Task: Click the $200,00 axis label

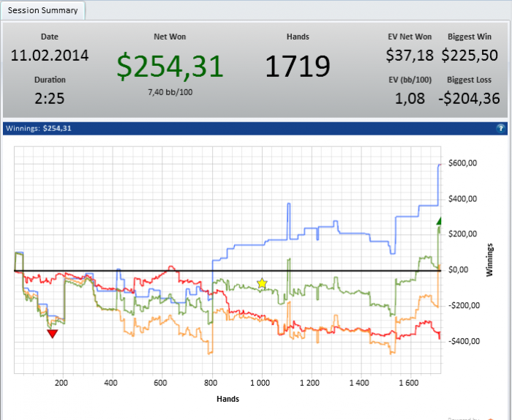Action: tap(462, 234)
